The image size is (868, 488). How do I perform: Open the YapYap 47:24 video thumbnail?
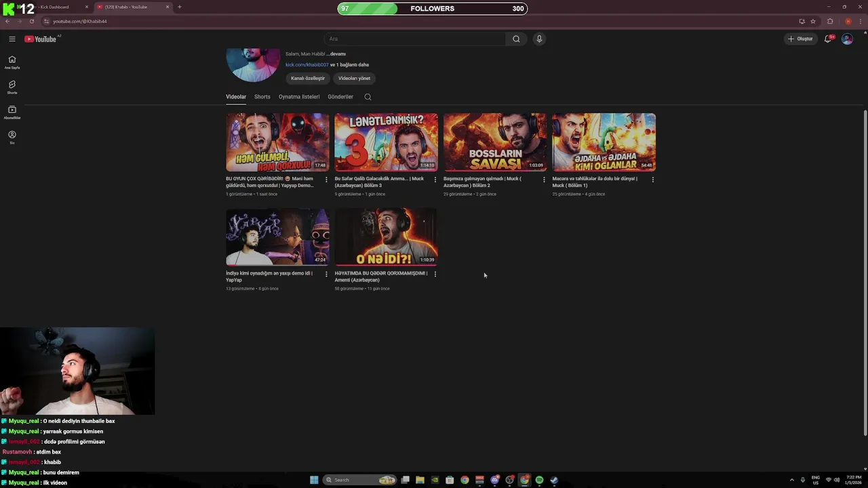coord(277,237)
